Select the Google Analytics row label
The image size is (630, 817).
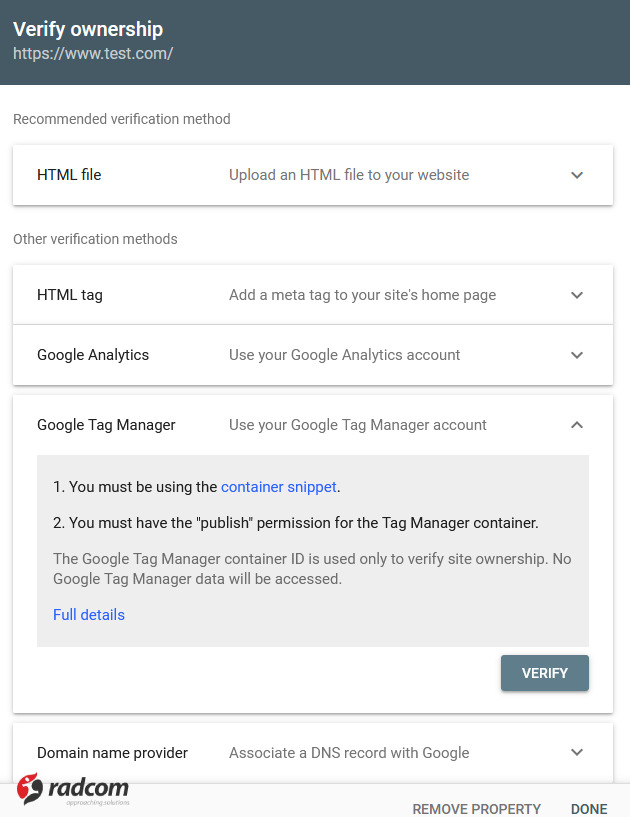[x=92, y=354]
